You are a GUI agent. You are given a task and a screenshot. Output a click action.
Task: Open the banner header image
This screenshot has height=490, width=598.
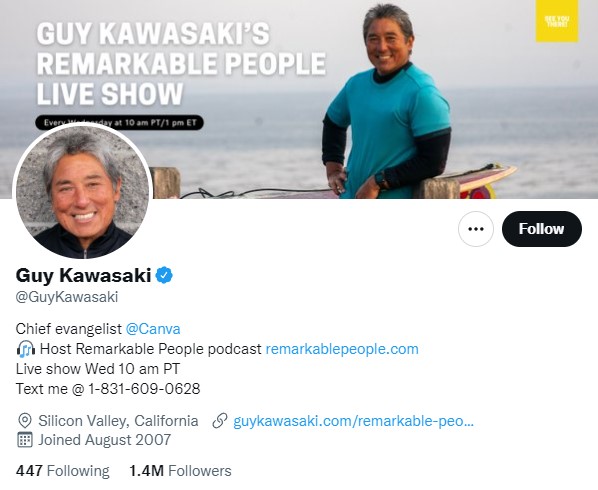click(299, 99)
